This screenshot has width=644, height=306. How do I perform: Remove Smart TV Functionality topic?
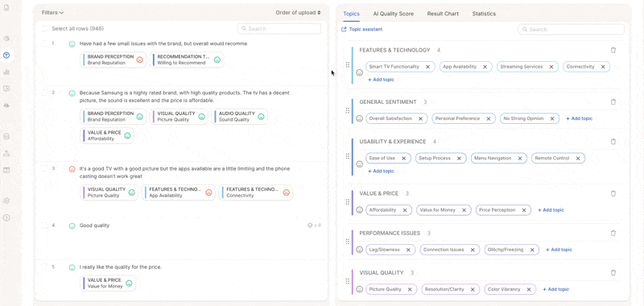(427, 67)
